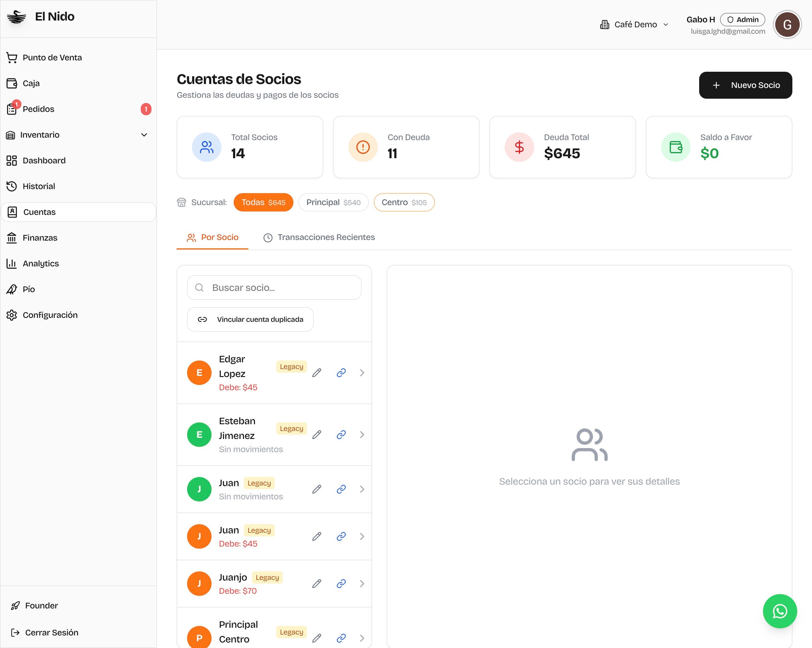The image size is (812, 648).
Task: Click Vincular cuenta duplicada button
Action: (x=250, y=319)
